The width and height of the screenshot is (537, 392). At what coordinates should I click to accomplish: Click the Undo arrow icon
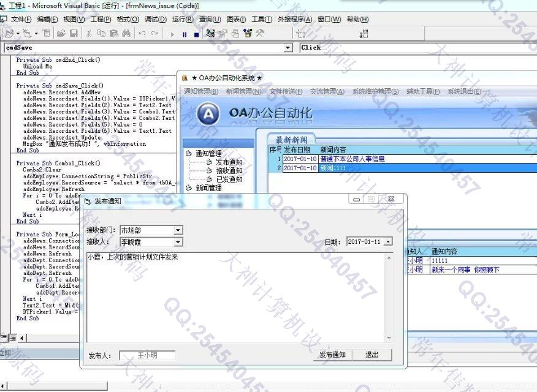(x=142, y=34)
